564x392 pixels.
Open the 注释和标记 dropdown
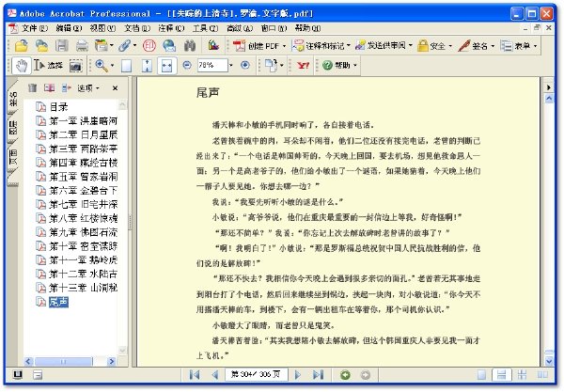(x=321, y=46)
